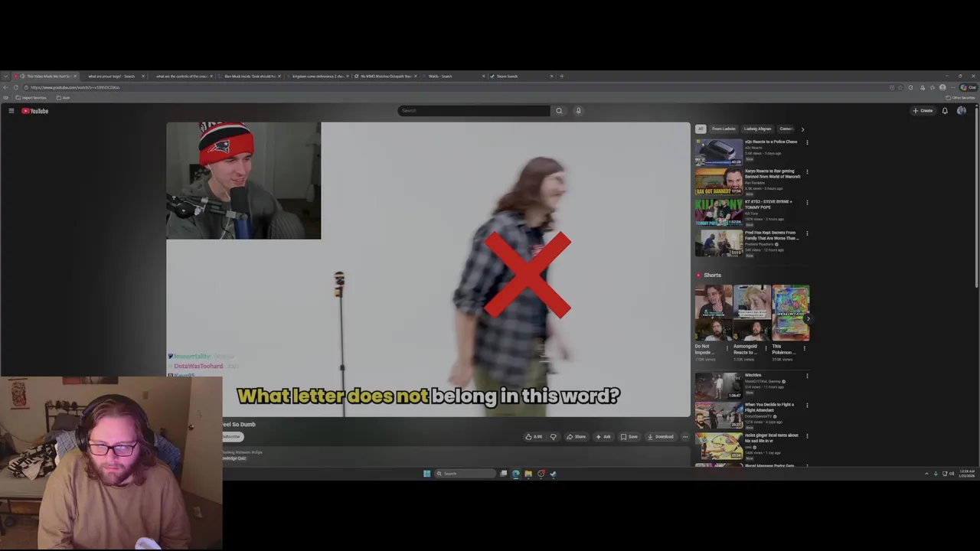Open options for Xaryu Reacts video

tap(807, 171)
